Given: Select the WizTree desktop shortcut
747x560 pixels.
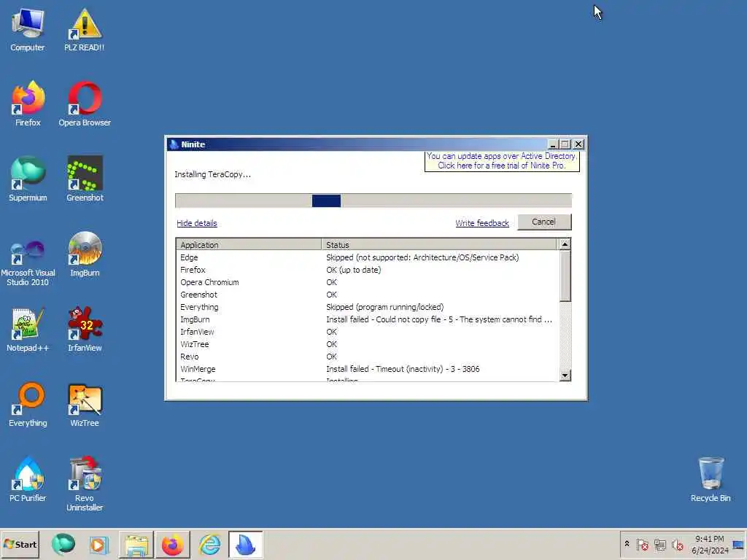Looking at the screenshot, I should [85, 405].
